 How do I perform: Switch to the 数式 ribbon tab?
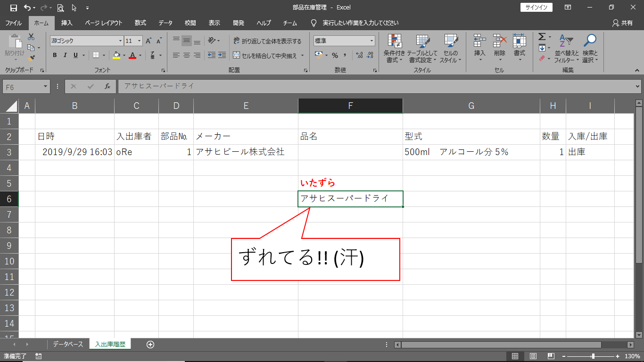point(140,23)
